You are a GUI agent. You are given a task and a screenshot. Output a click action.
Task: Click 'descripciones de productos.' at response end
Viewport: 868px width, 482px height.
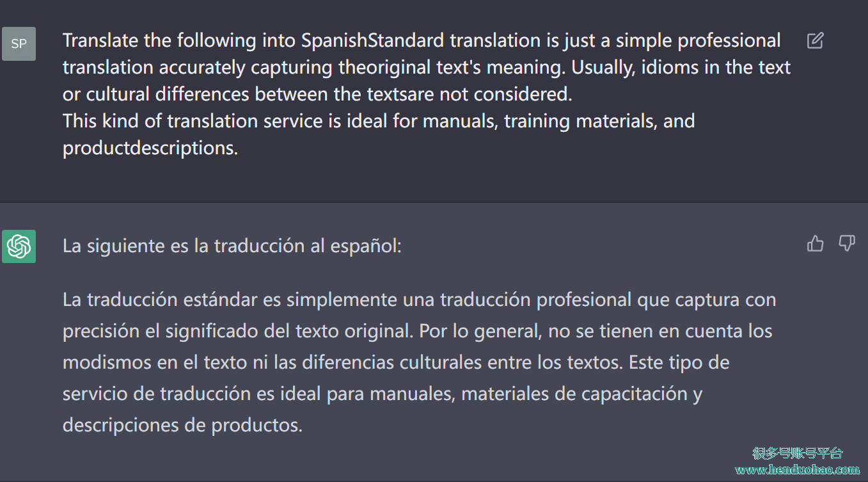(x=182, y=425)
